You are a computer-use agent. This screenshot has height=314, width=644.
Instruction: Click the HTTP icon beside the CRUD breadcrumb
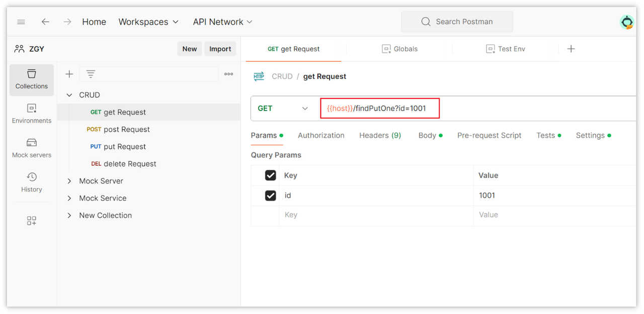[x=259, y=76]
